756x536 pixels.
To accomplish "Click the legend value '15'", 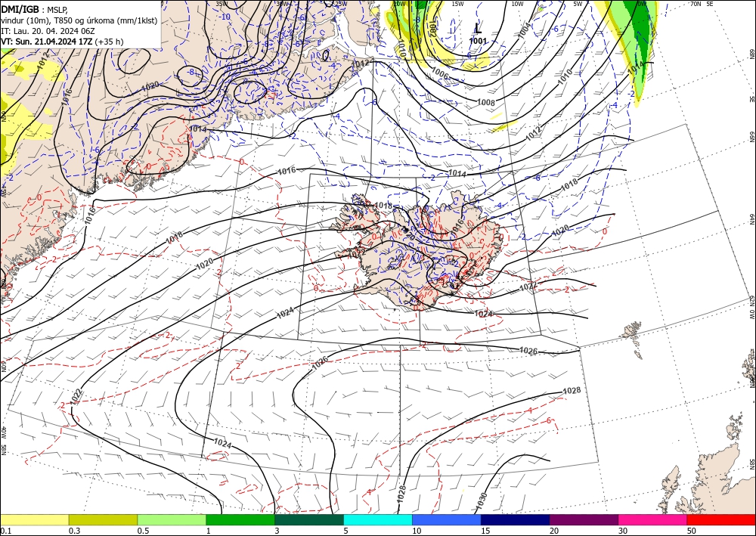I will tap(485, 531).
